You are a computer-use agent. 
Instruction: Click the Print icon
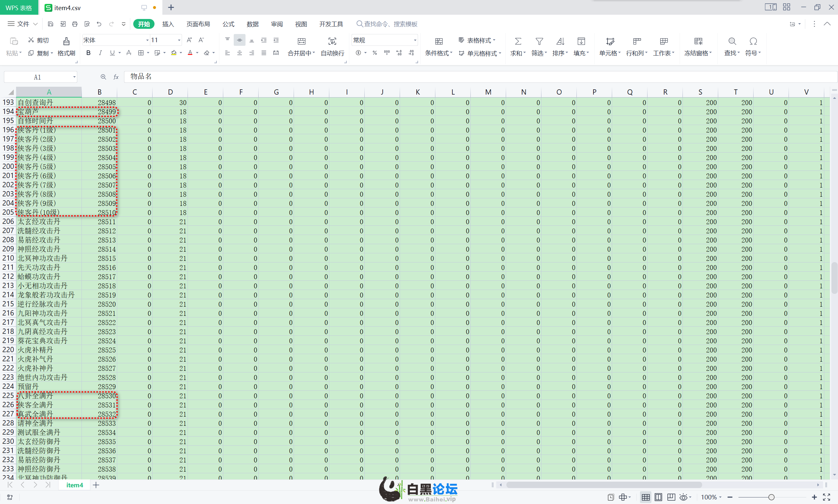[75, 24]
